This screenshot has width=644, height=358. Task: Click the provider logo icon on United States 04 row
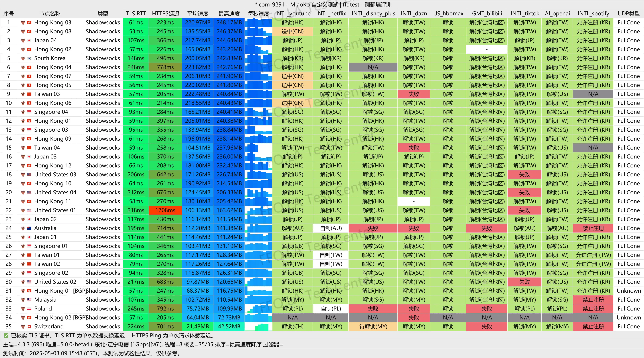pos(23,193)
